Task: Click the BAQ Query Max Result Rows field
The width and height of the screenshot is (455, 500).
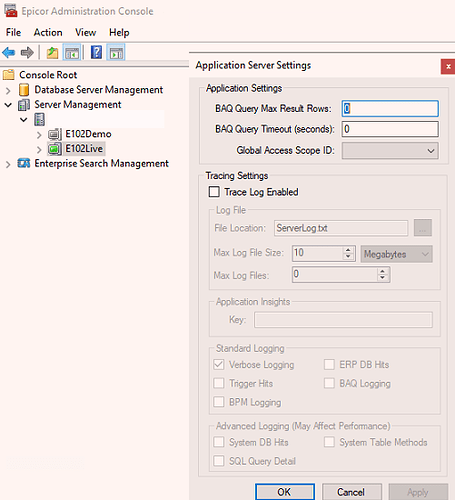Action: pyautogui.click(x=390, y=109)
